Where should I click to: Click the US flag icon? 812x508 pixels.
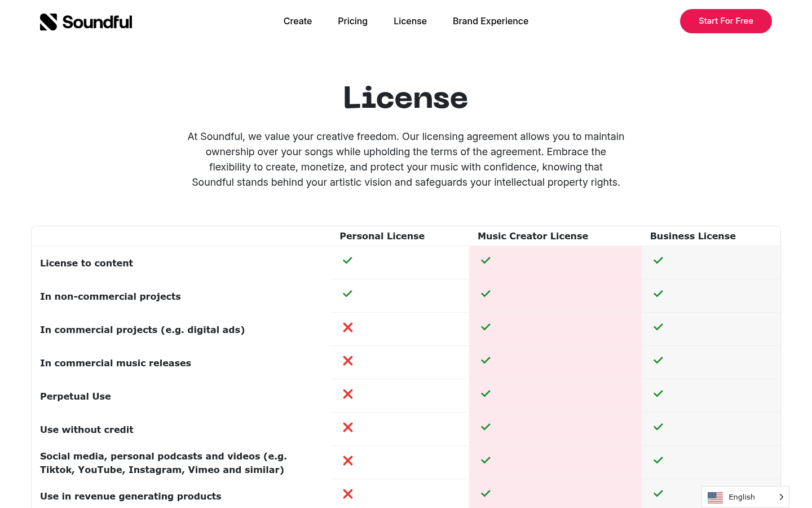click(715, 497)
